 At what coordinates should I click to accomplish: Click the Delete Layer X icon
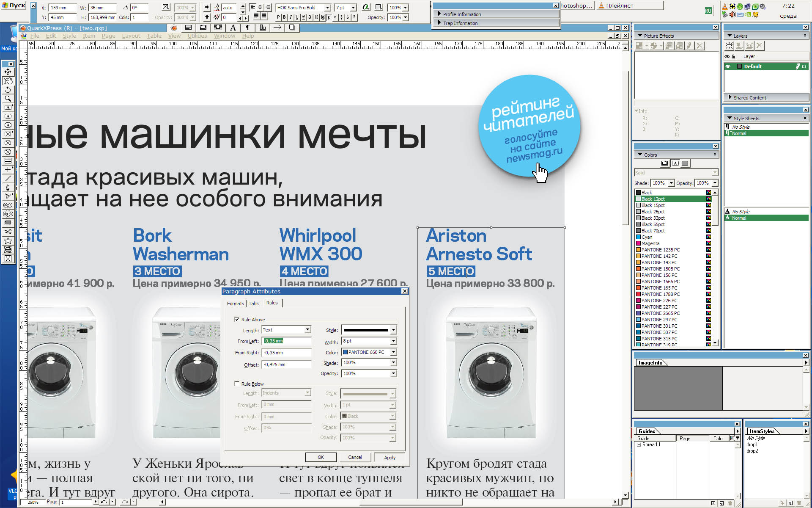760,46
